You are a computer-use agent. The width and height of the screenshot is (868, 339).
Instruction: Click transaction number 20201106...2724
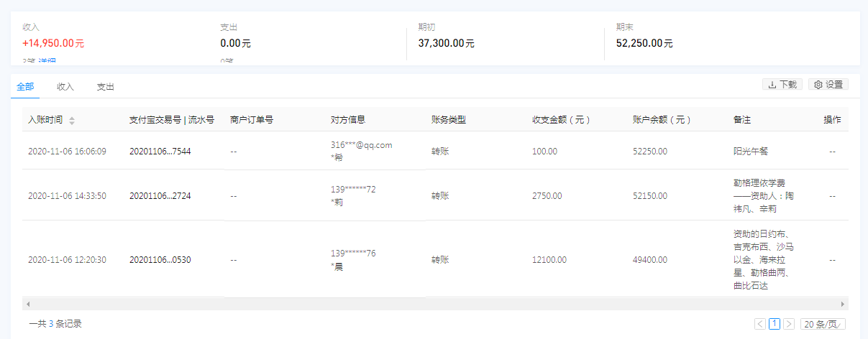tap(160, 196)
